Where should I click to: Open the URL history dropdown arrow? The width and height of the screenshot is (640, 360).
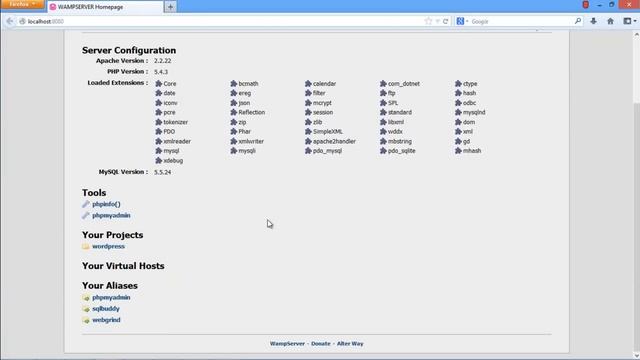pos(437,21)
